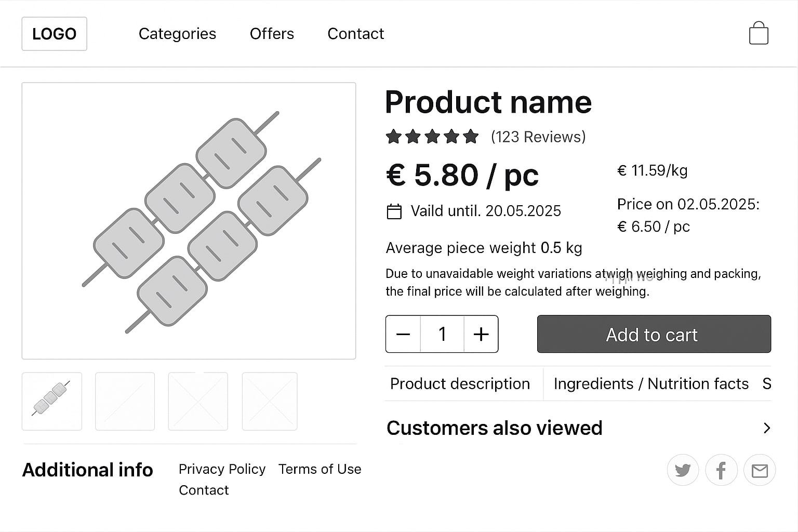The width and height of the screenshot is (798, 532).
Task: Share product on Facebook icon
Action: tap(721, 470)
